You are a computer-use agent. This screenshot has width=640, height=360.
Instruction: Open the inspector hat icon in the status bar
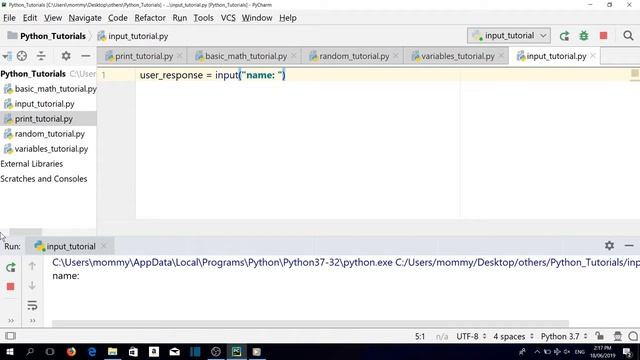618,336
